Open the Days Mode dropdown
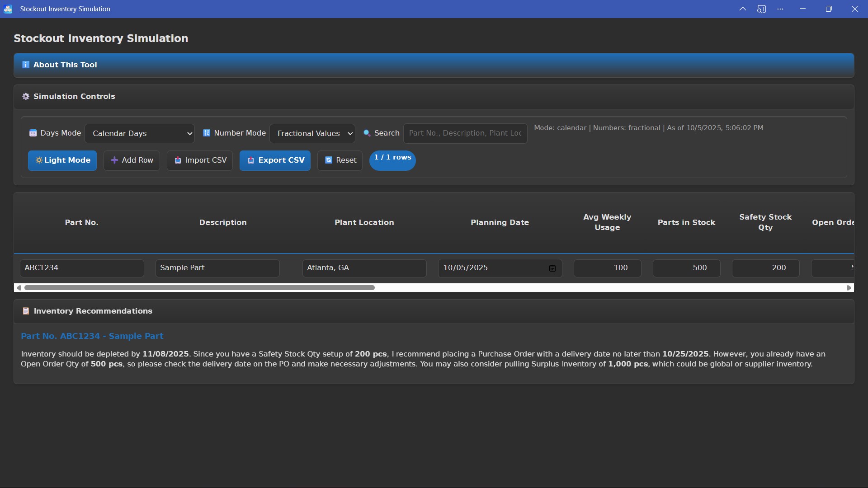This screenshot has height=488, width=868. [x=140, y=133]
